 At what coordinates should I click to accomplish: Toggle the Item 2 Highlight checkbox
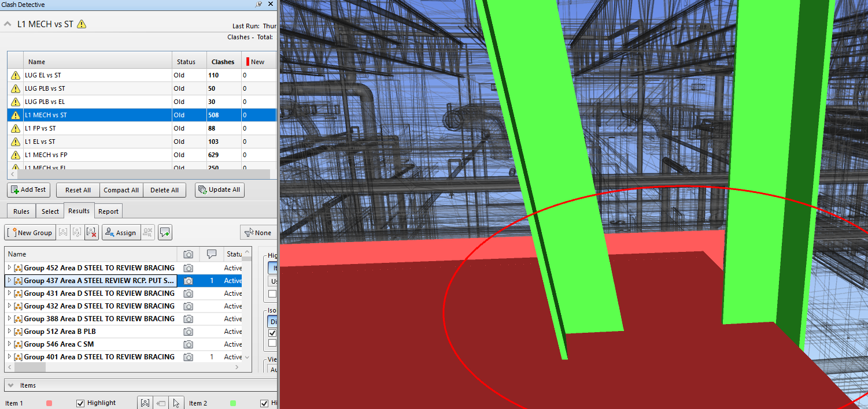coord(264,403)
